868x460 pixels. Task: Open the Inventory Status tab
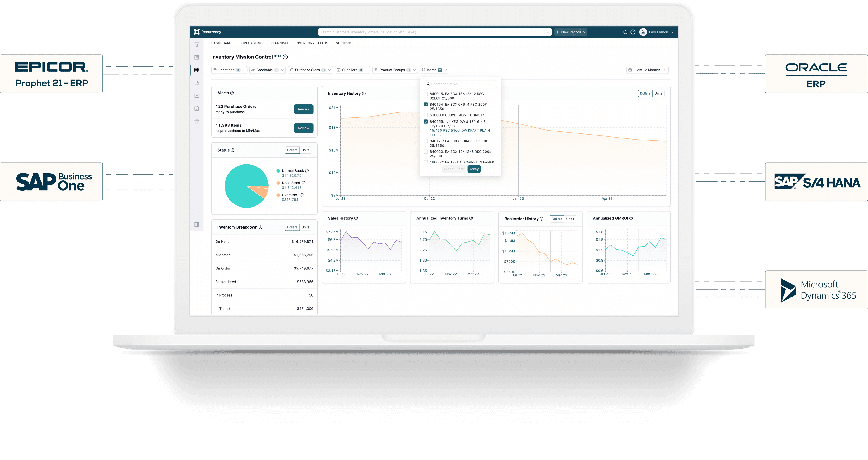point(312,43)
